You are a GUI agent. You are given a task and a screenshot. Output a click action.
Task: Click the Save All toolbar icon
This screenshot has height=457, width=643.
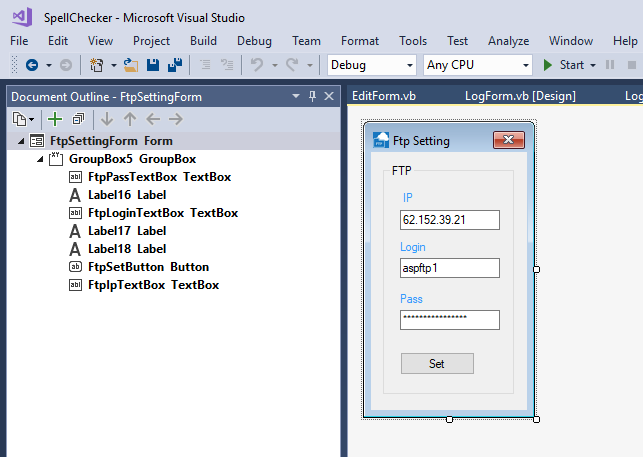[174, 65]
